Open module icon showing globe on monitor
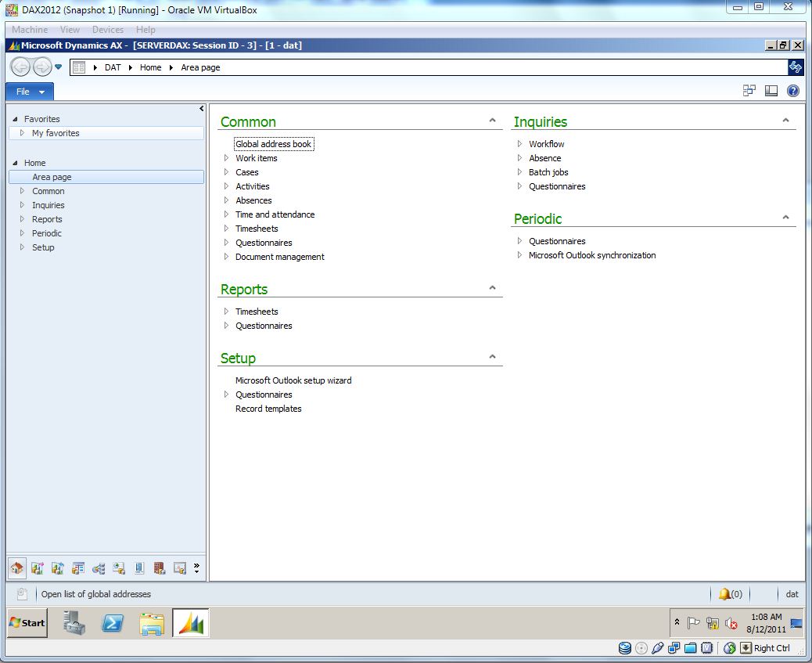 119,568
